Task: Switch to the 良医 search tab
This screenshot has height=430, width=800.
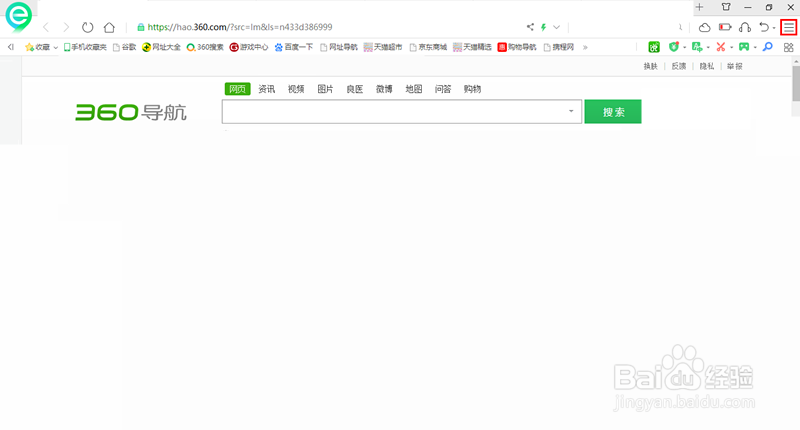Action: (x=355, y=89)
